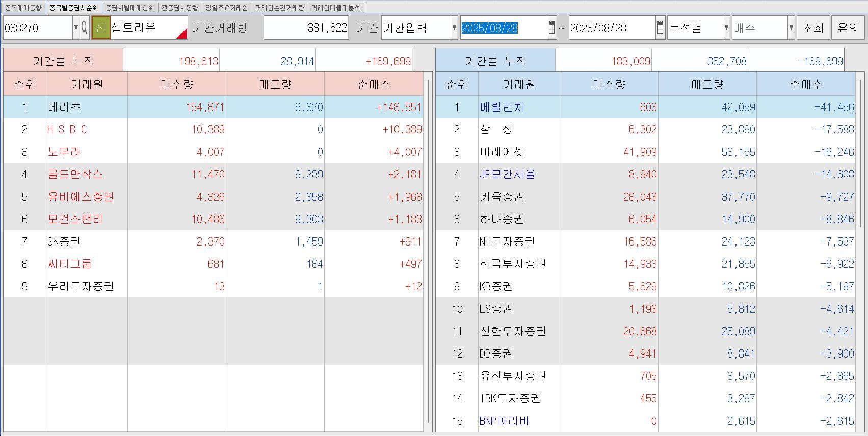Click cumulative sell total 352,708
Screen dimensions: 868x436
pos(726,61)
